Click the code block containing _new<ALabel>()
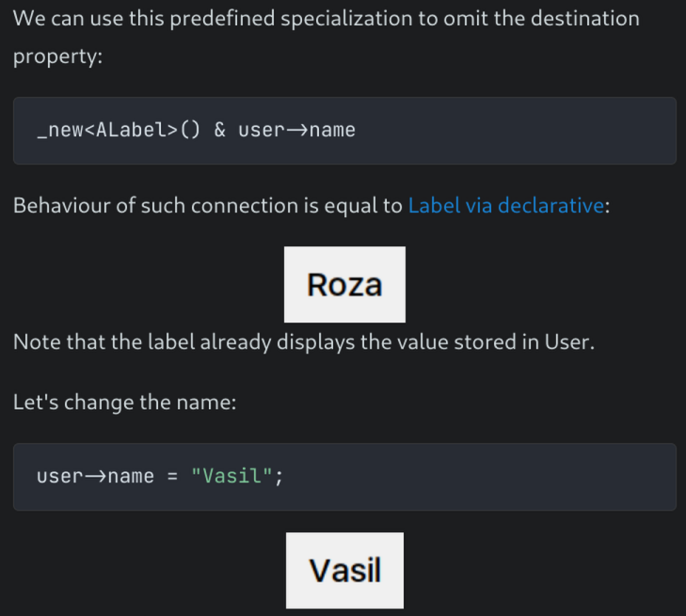 pos(344,131)
